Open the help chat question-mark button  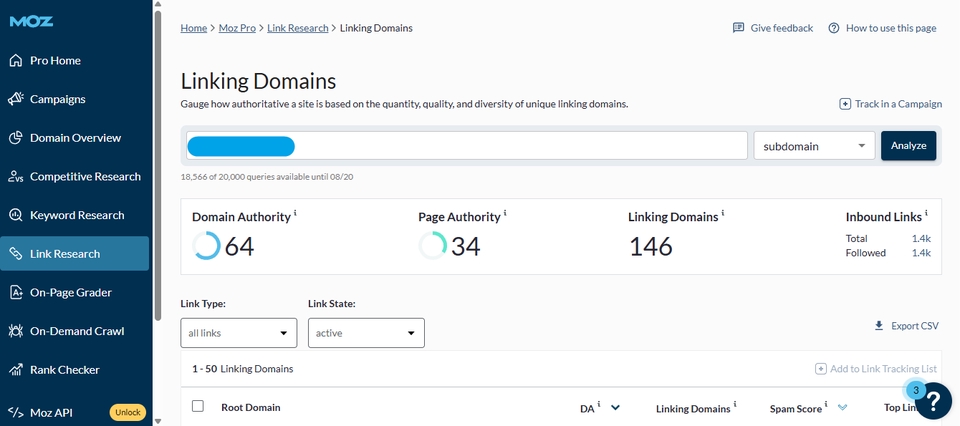[932, 401]
